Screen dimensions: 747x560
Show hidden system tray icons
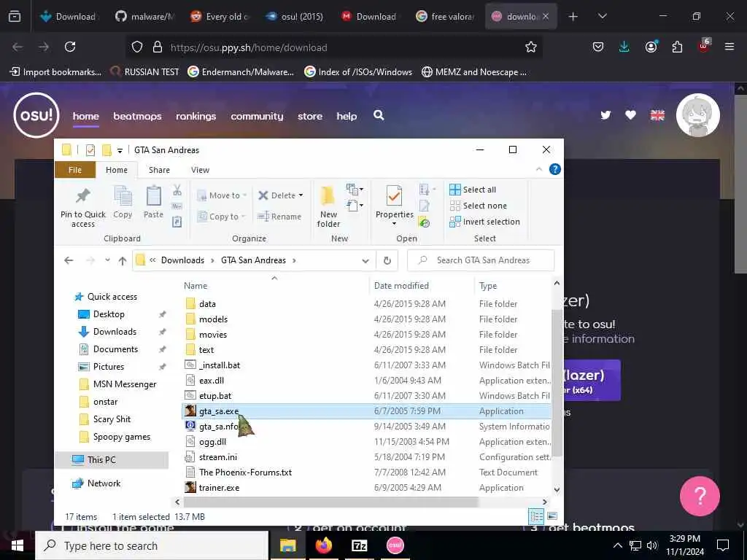click(x=617, y=545)
